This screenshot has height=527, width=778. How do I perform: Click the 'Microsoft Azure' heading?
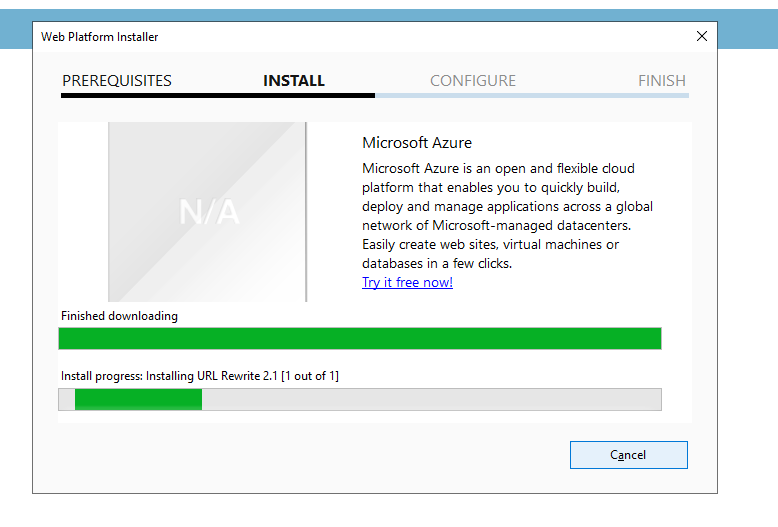417,143
